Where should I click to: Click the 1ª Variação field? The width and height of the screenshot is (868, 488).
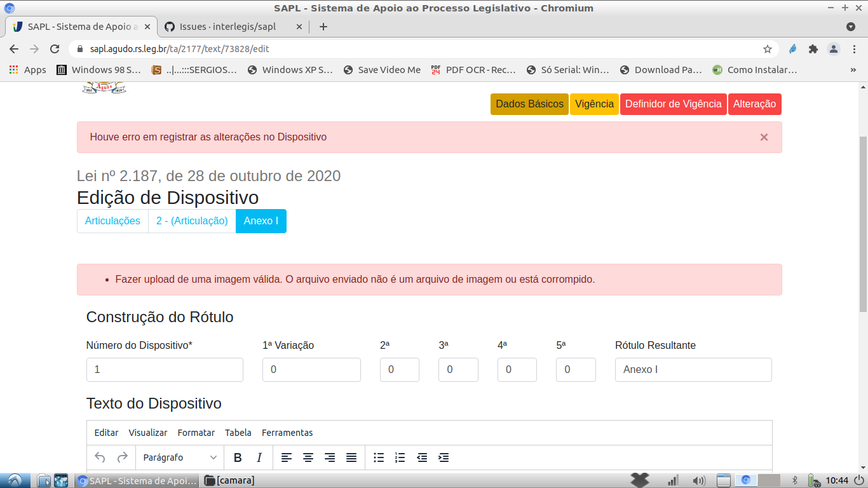(311, 370)
